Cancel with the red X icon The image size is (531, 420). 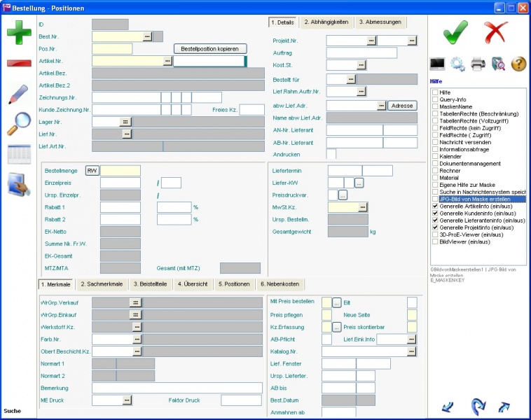[x=495, y=31]
